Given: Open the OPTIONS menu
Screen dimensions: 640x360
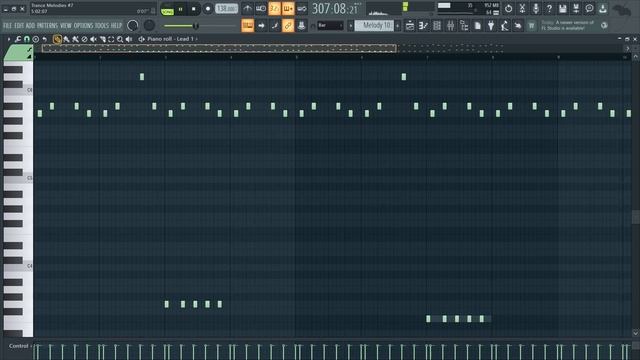Looking at the screenshot, I should (83, 26).
